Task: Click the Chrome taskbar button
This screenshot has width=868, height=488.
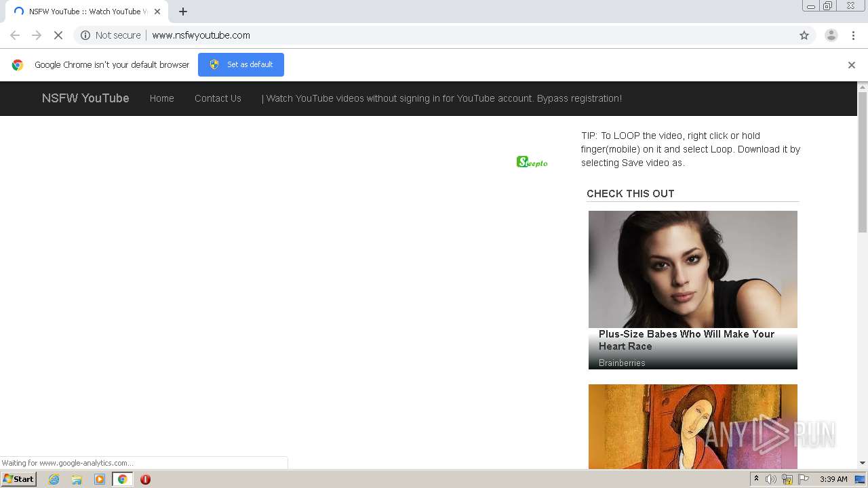Action: (x=122, y=479)
